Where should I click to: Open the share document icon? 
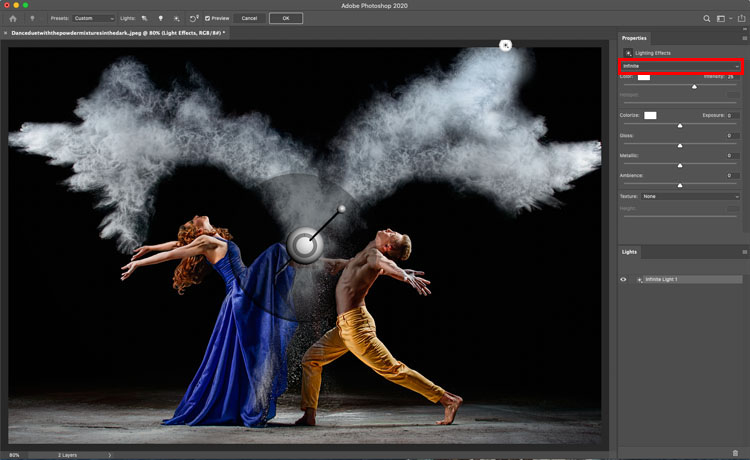coord(741,19)
